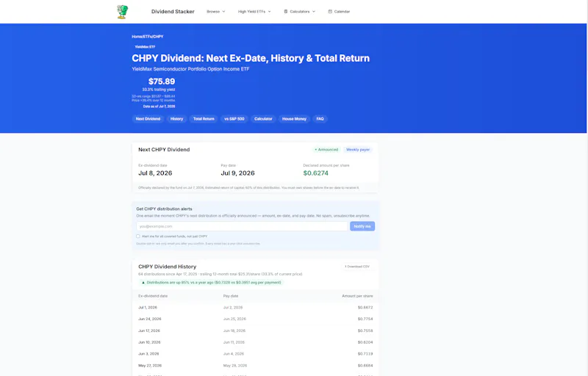Go to Home in the breadcrumb
This screenshot has width=588, height=376.
[x=137, y=37]
